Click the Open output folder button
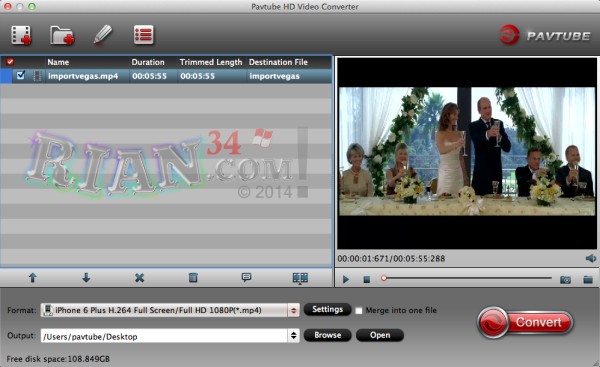 coord(380,335)
